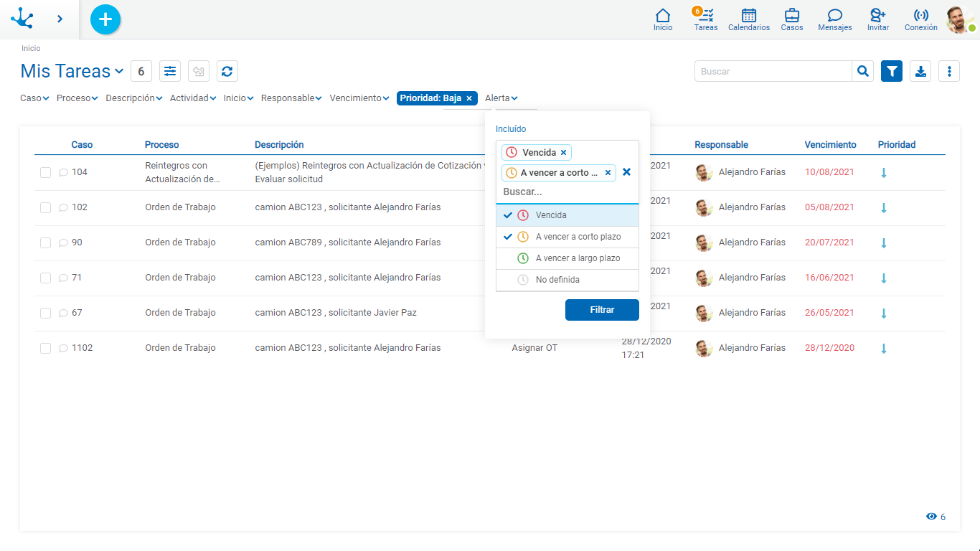Open the three-dot more options menu
Viewport: 980px width, 551px height.
click(x=948, y=71)
